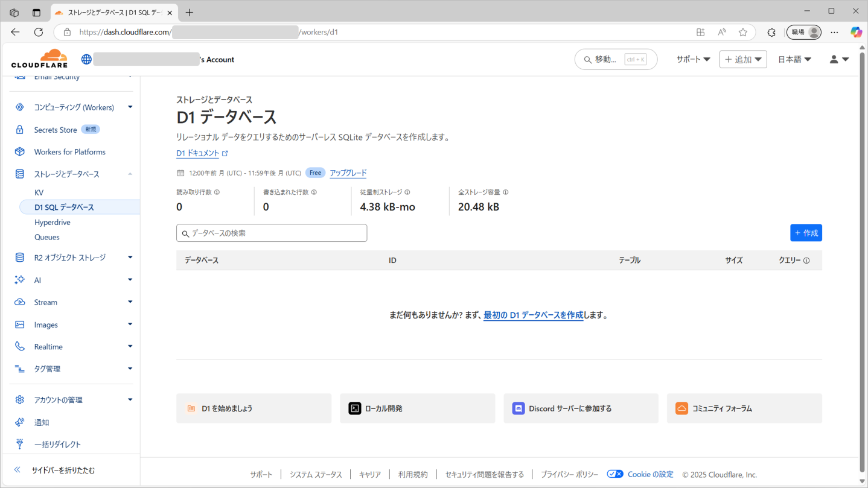
Task: Click the bulk redirect icon
Action: coord(20,444)
